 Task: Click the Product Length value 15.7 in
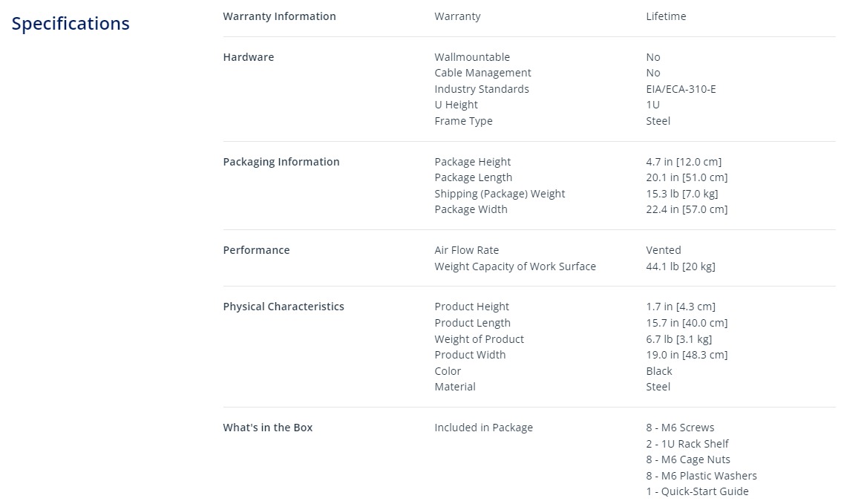(687, 323)
